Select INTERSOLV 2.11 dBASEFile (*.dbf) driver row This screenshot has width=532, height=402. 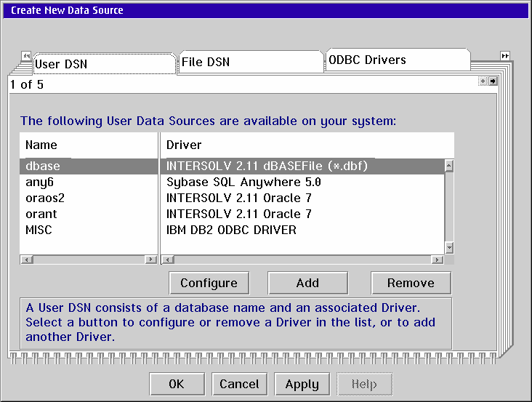coord(302,166)
